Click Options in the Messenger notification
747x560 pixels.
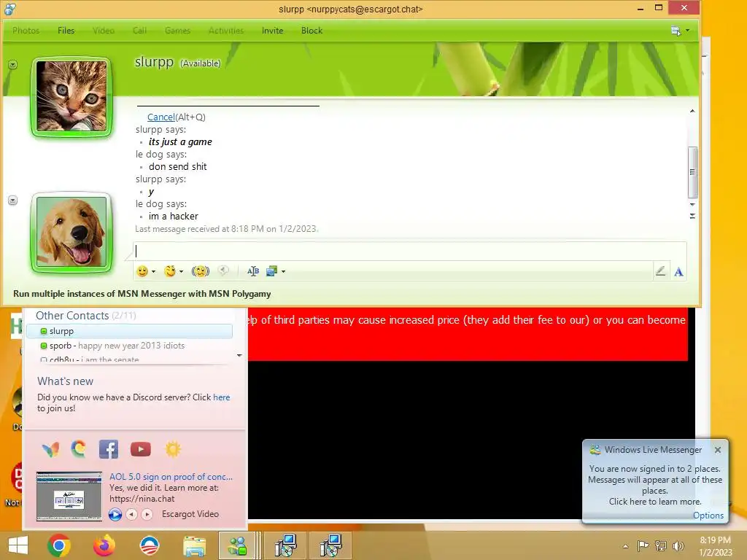708,516
